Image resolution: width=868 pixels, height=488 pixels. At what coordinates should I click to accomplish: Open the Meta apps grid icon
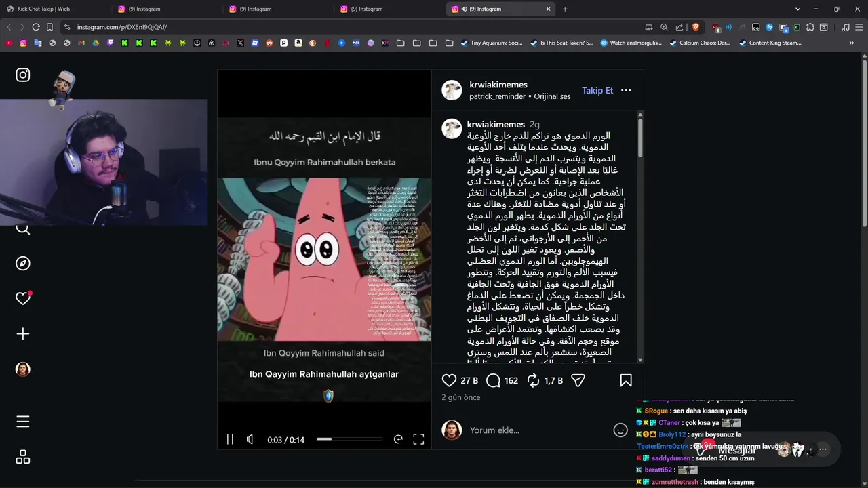[23, 457]
